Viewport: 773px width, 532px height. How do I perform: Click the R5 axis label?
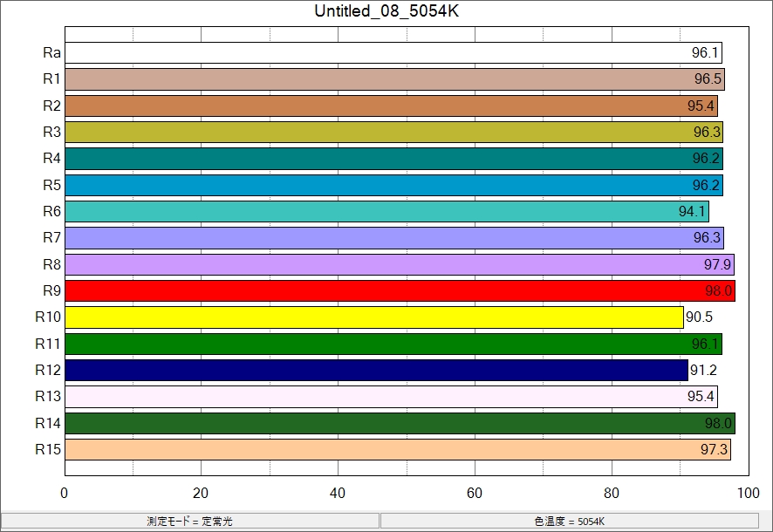click(x=51, y=185)
